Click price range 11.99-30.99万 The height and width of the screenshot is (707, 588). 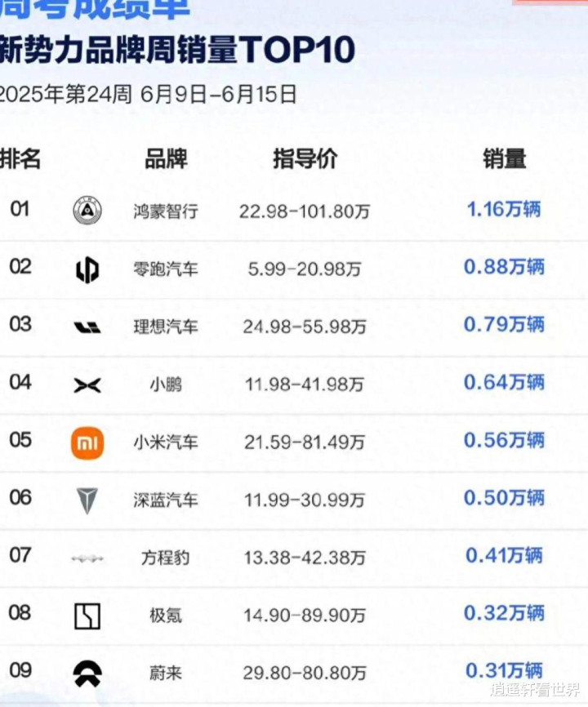tap(305, 500)
